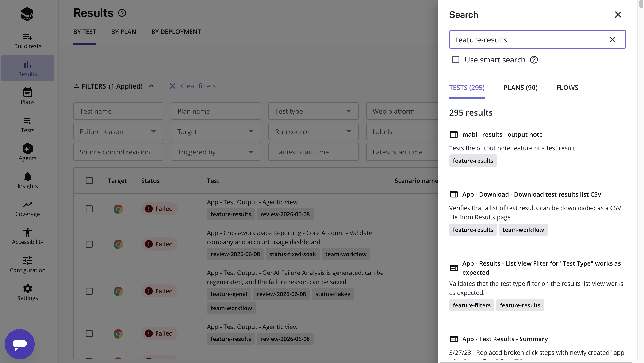The image size is (644, 363).
Task: Open the Web platform filter
Action: click(402, 111)
